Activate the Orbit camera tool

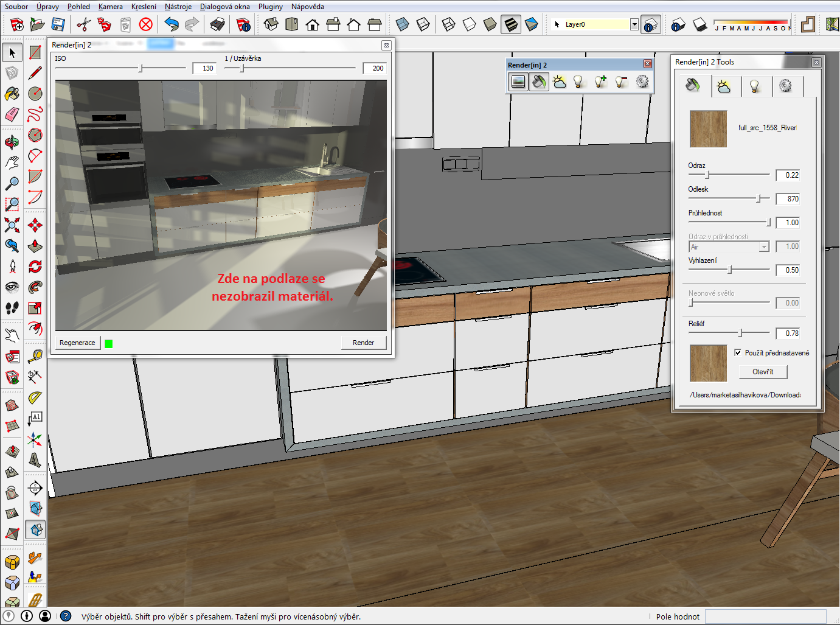tap(12, 142)
